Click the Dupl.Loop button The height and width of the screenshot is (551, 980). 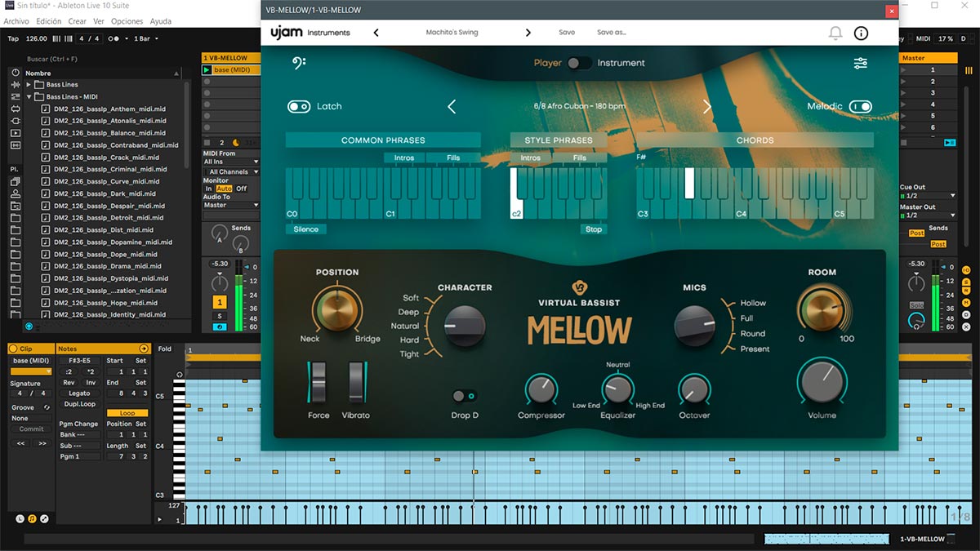pos(79,404)
